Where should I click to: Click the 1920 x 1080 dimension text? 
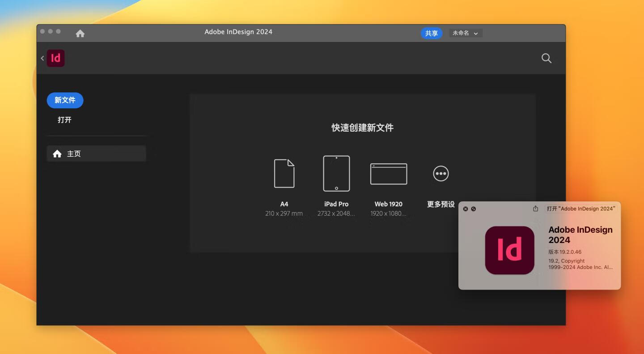pos(389,213)
